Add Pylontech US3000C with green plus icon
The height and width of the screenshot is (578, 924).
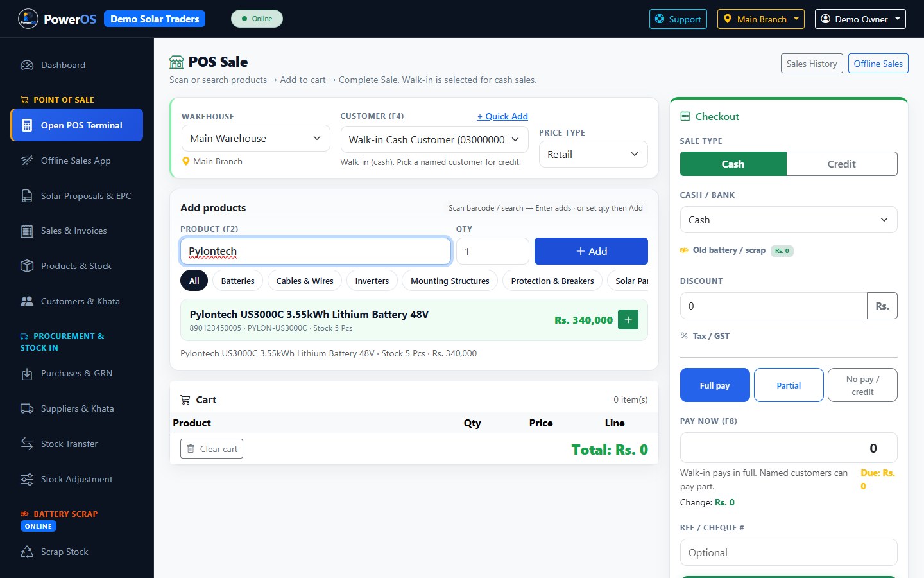click(628, 319)
